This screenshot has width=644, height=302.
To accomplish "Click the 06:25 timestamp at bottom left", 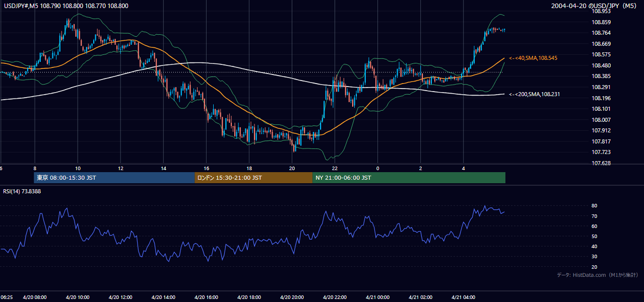I will 6,297.
